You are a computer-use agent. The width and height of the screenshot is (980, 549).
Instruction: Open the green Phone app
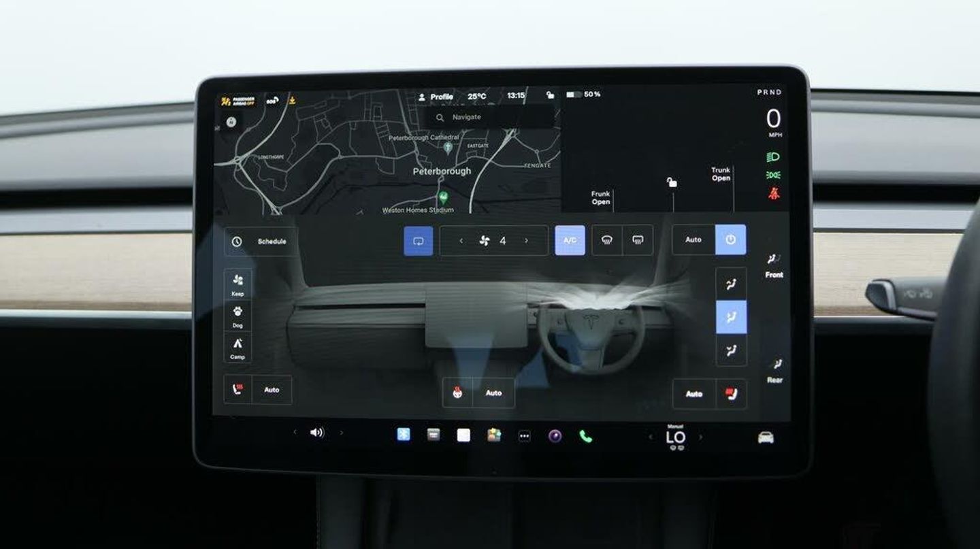point(586,436)
